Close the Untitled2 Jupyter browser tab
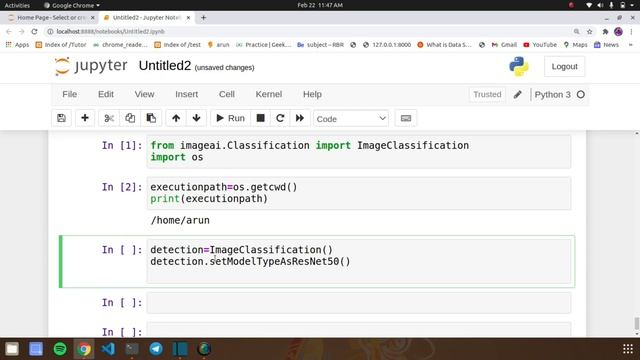 pyautogui.click(x=188, y=18)
